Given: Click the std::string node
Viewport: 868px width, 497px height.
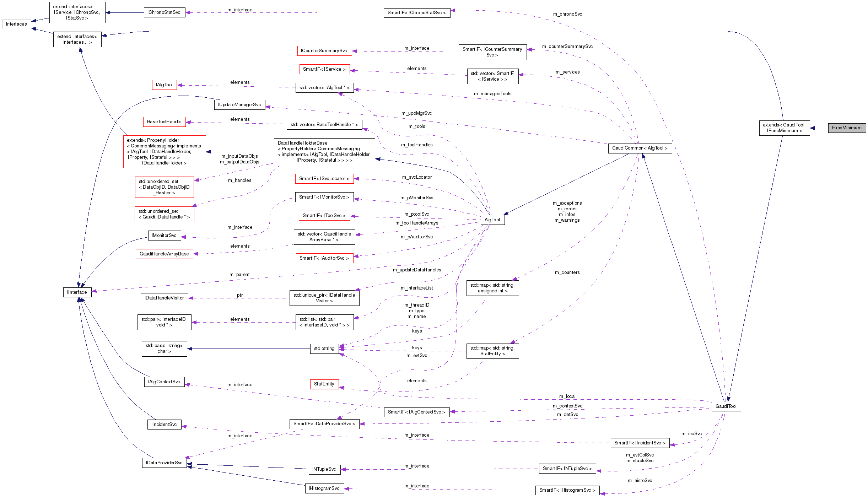Looking at the screenshot, I should click(324, 349).
